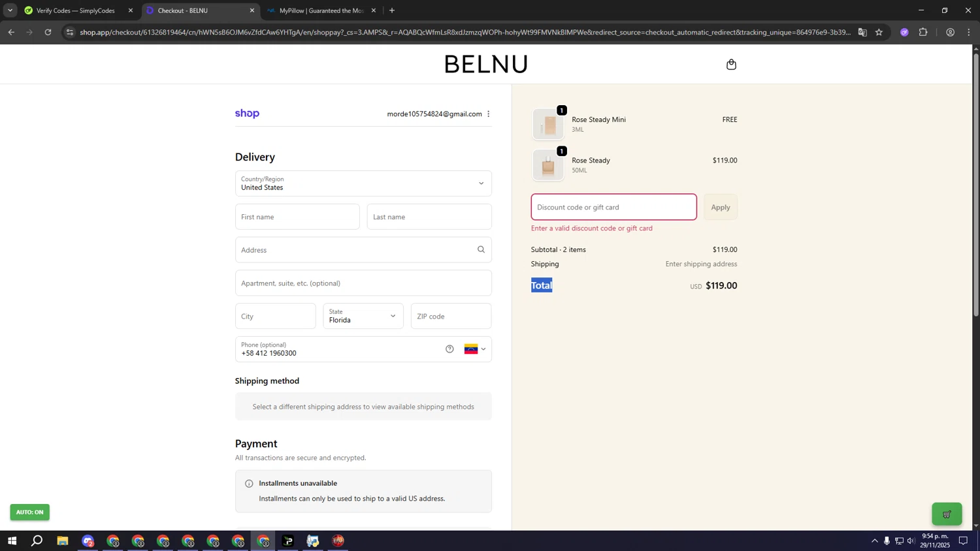Click the phone help question mark icon
This screenshot has width=980, height=551.
click(x=449, y=349)
